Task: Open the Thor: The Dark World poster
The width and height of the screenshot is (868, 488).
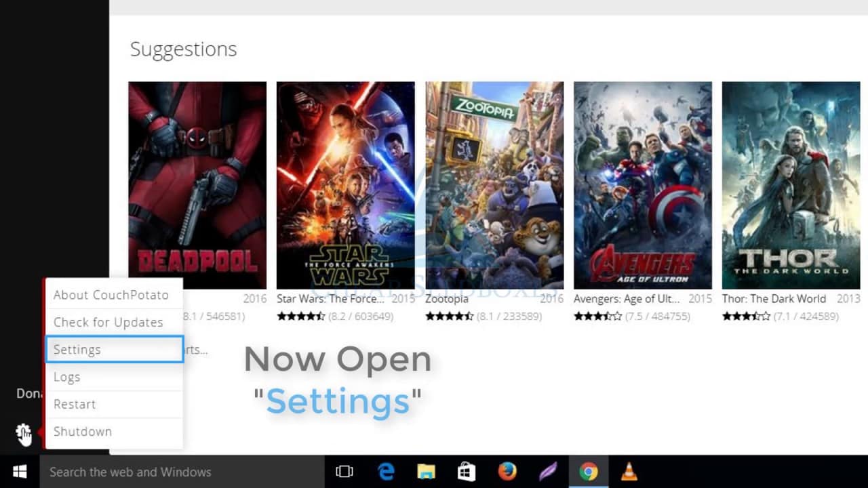Action: pos(791,185)
